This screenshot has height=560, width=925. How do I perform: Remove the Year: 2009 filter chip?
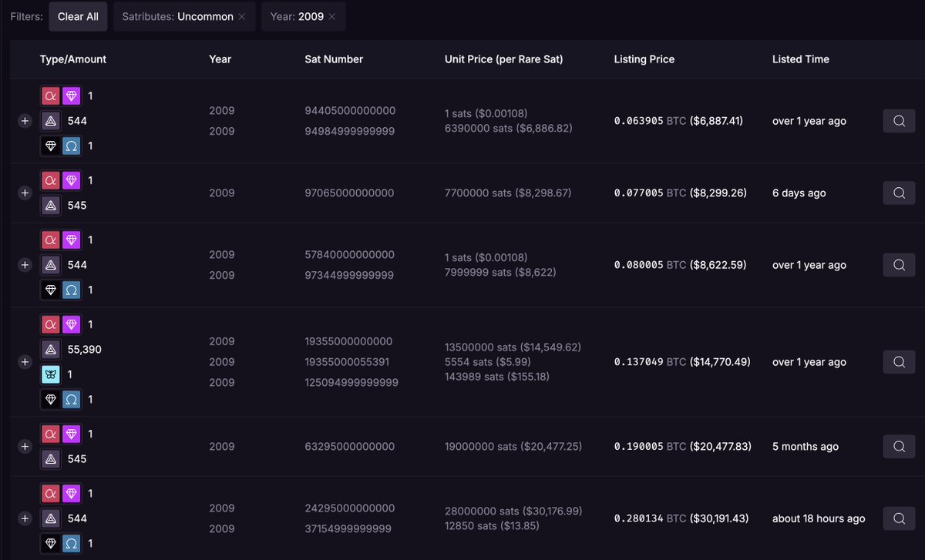click(x=332, y=16)
